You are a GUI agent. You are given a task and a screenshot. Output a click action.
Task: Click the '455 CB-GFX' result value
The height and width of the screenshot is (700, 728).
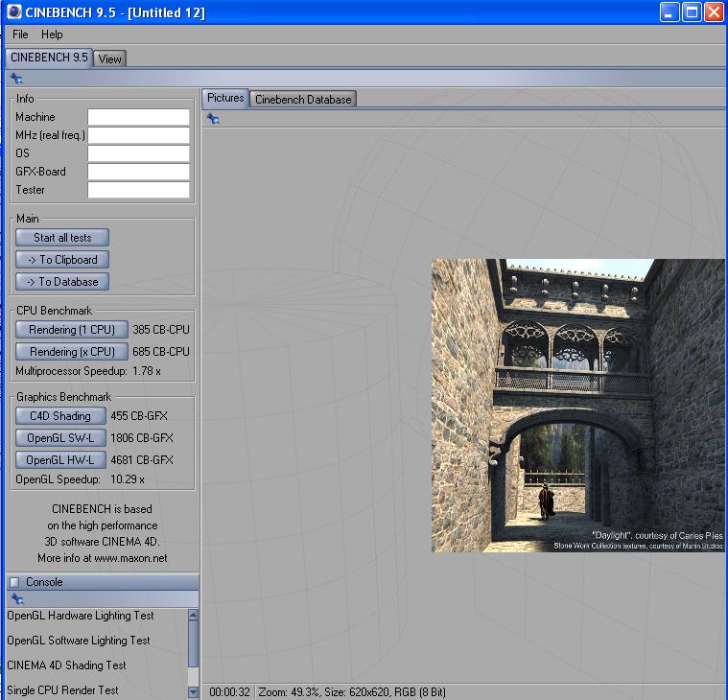[139, 416]
